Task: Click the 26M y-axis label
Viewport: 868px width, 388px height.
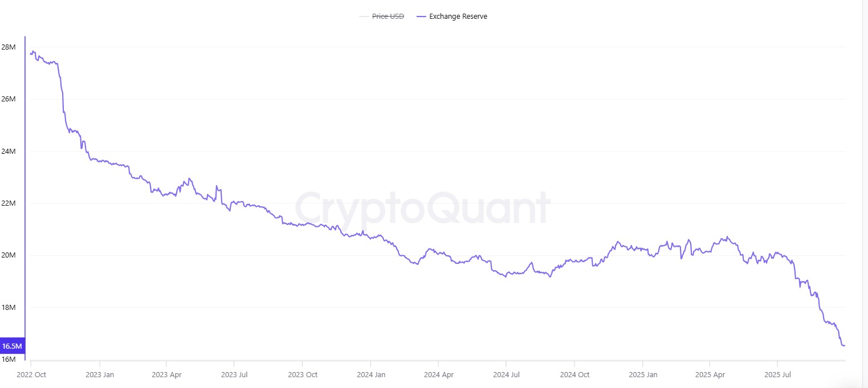Action: coord(9,99)
